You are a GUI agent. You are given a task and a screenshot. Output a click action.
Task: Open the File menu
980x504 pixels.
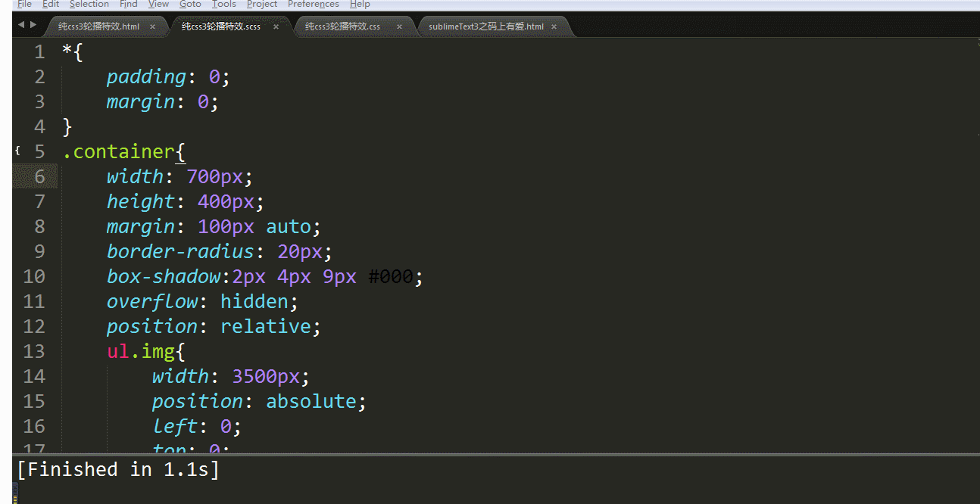click(24, 4)
